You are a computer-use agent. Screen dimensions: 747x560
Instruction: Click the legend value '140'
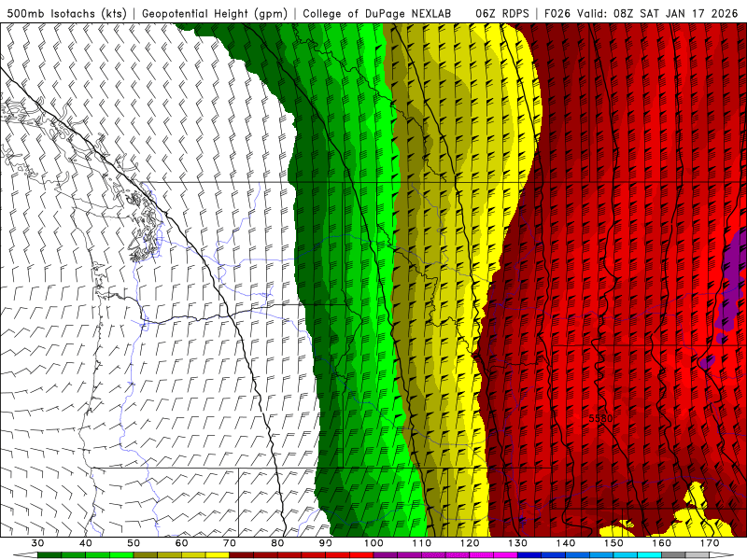(x=566, y=543)
